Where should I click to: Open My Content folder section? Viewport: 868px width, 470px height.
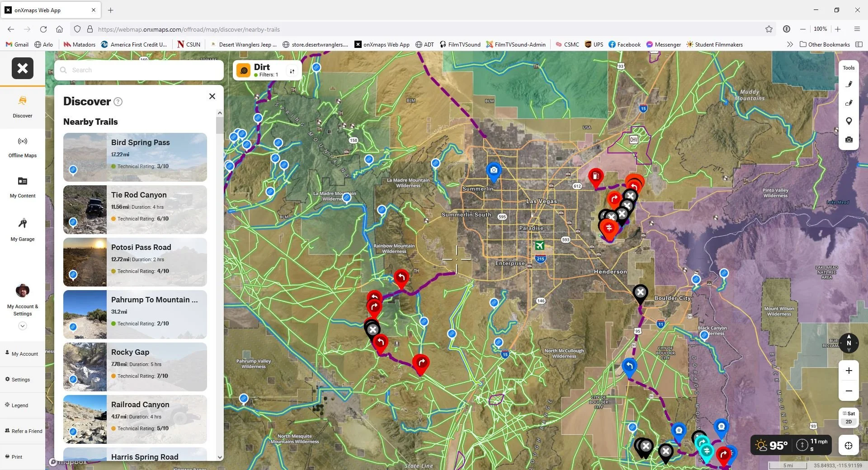click(x=23, y=187)
